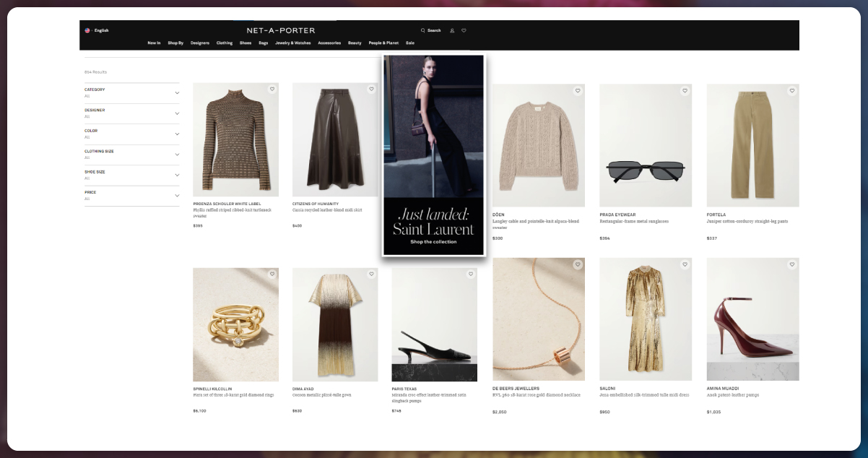Open the Accessories menu
This screenshot has height=458, width=868.
click(329, 43)
